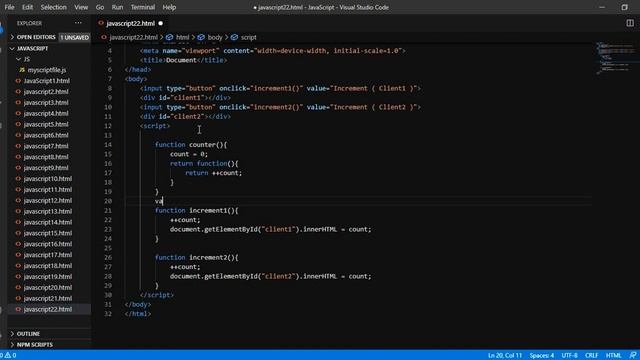Image resolution: width=640 pixels, height=360 pixels.
Task: Change encoding via UTF-8 status item
Action: pos(569,356)
